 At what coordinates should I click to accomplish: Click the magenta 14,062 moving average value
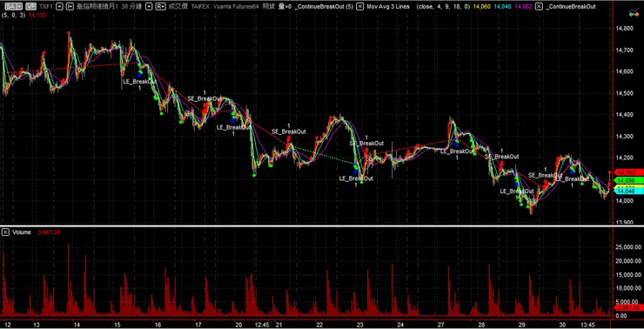click(x=522, y=7)
